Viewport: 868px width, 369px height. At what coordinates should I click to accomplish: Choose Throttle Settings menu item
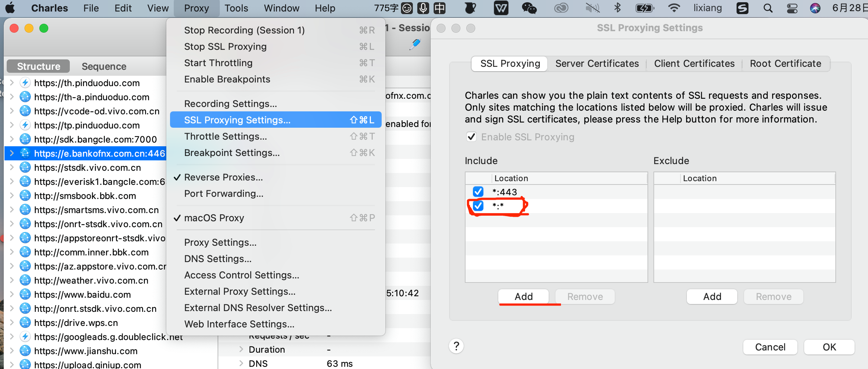click(x=276, y=136)
